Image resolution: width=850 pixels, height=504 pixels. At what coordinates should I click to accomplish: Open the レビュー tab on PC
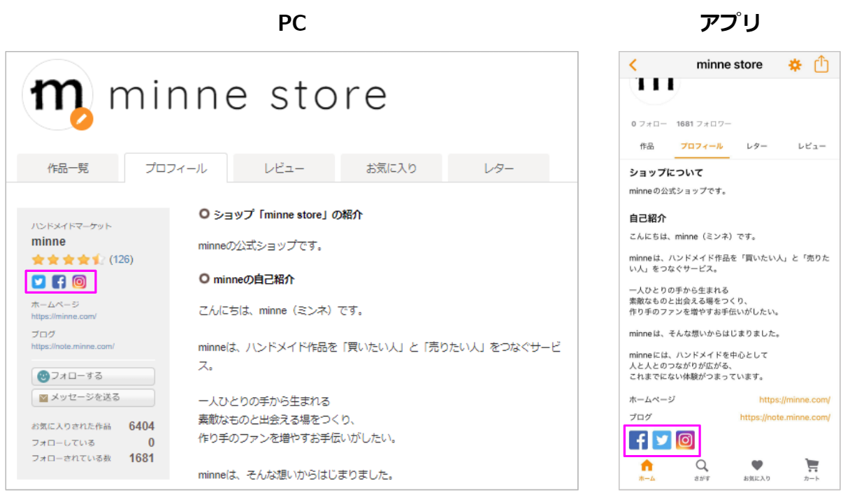[x=284, y=168]
